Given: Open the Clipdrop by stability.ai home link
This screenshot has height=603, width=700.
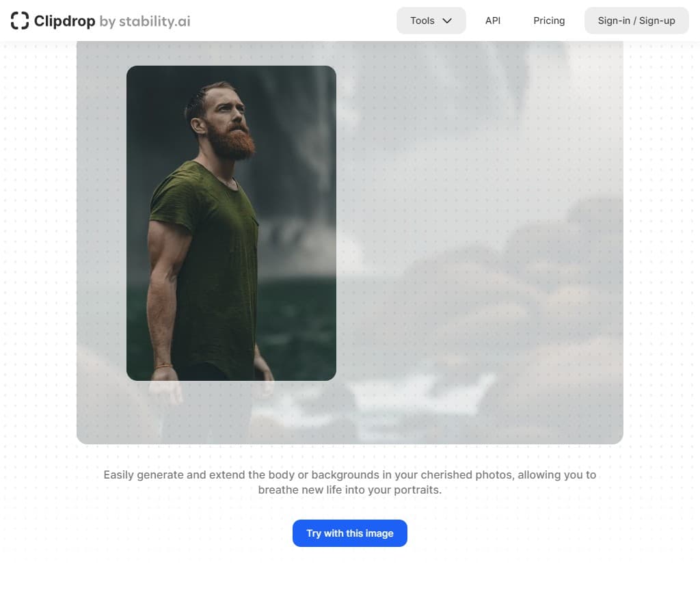Looking at the screenshot, I should [100, 21].
